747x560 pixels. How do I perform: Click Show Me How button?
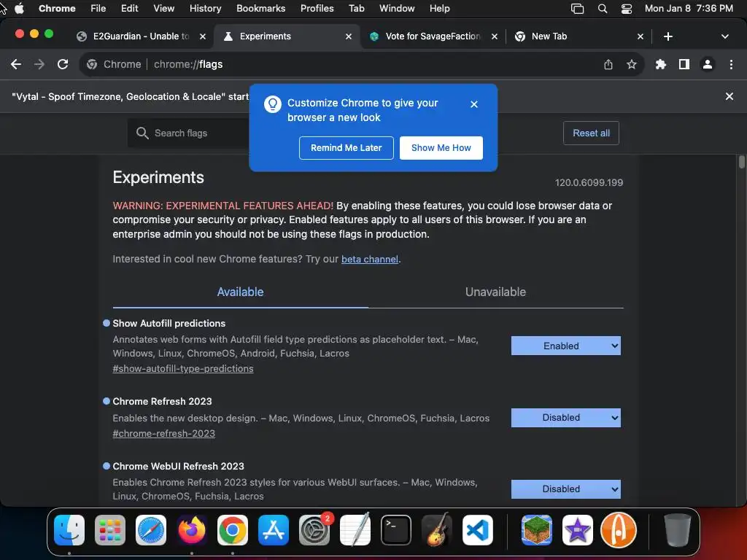(x=441, y=148)
